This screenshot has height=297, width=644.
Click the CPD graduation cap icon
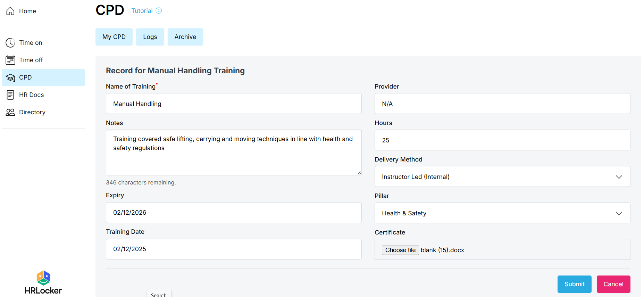pyautogui.click(x=10, y=77)
